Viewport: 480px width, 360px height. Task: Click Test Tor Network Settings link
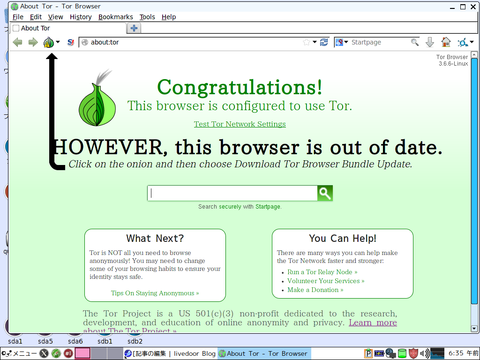click(240, 124)
